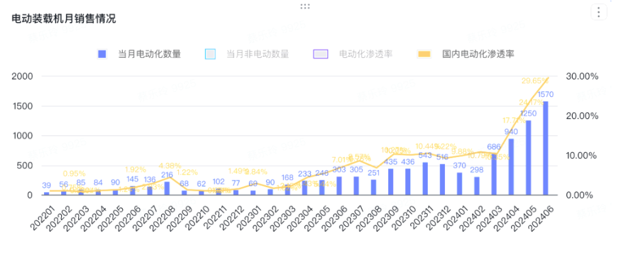
Task: Click the chart title 电动装载机月销售情况
Action: coord(64,18)
